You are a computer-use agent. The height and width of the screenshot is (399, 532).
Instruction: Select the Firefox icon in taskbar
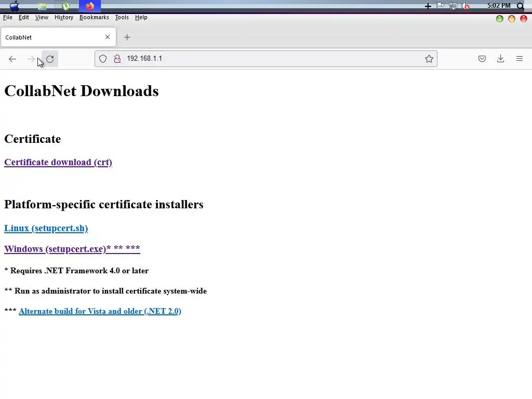[x=90, y=6]
